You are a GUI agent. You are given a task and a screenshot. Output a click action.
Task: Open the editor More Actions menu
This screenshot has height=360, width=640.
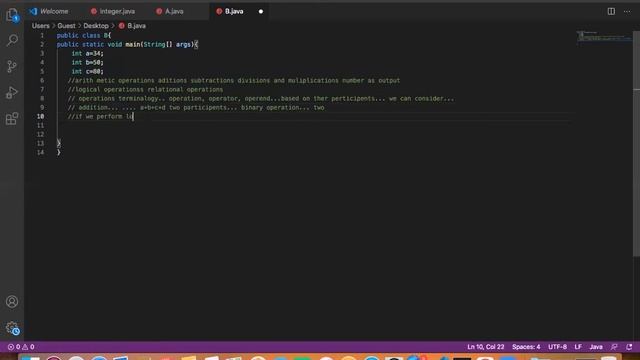pyautogui.click(x=627, y=11)
